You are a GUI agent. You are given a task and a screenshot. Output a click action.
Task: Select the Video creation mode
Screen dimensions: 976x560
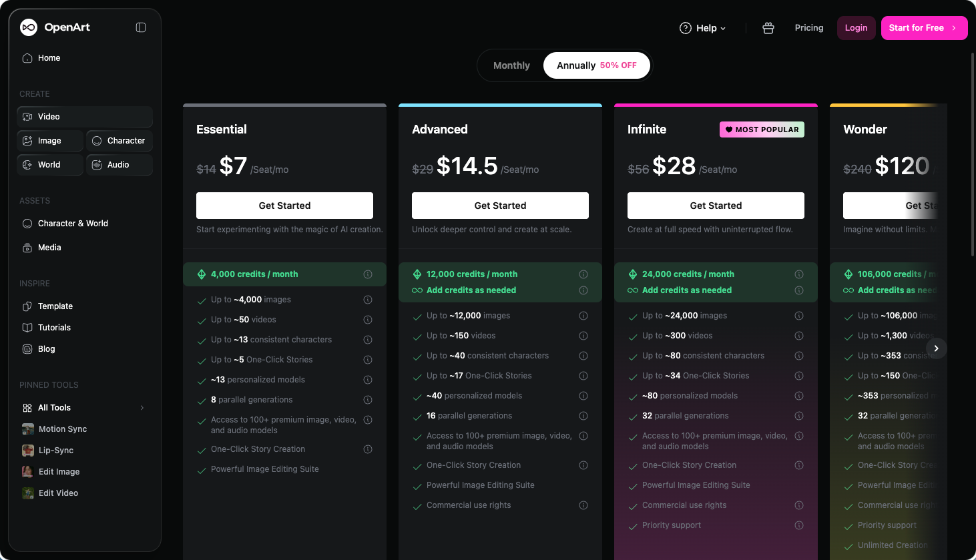click(85, 117)
